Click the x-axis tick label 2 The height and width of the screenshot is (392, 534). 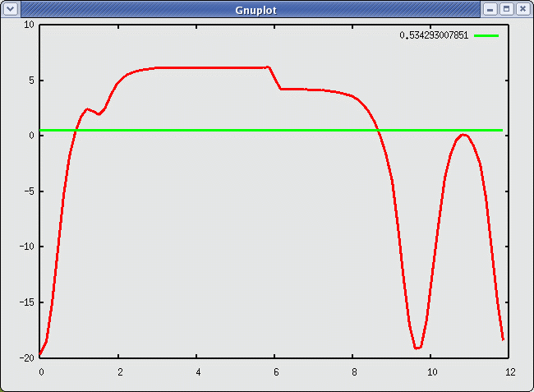[x=119, y=371]
